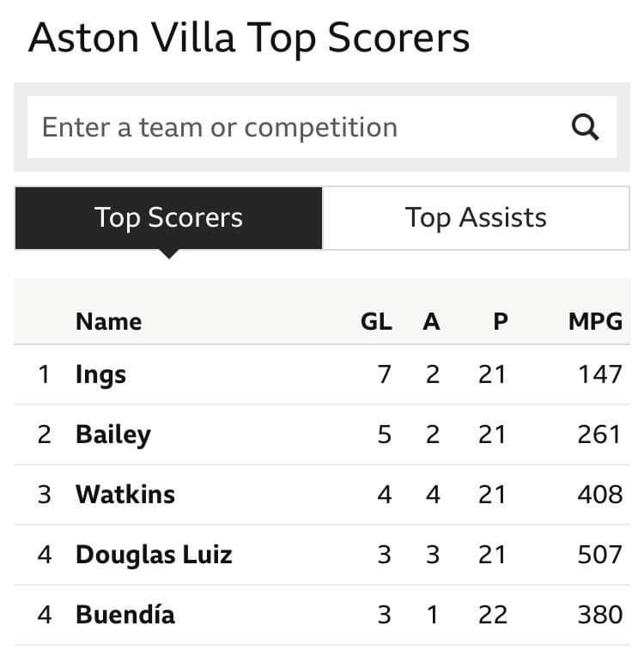
Task: Click Bailey's minutes-per-goal value 261
Action: pyautogui.click(x=599, y=434)
